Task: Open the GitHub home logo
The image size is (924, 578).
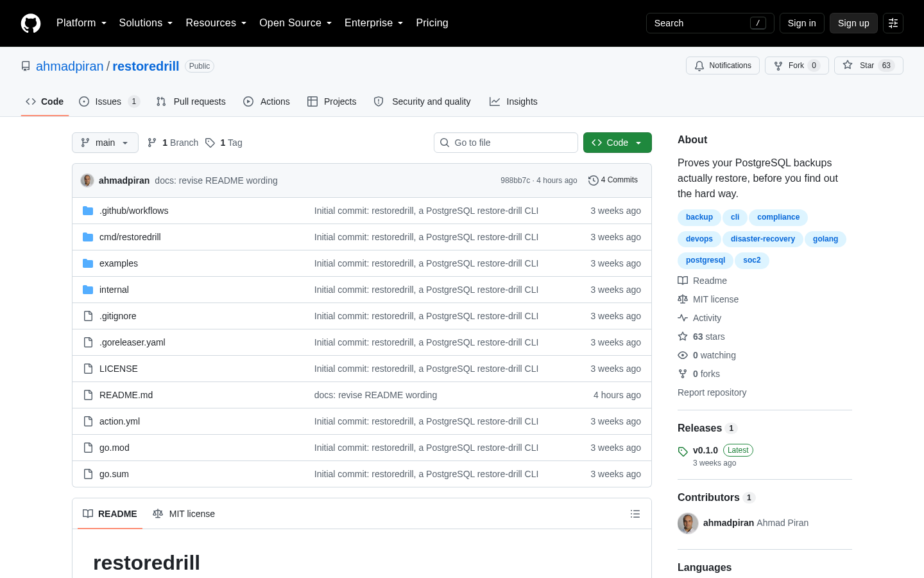Action: point(31,23)
